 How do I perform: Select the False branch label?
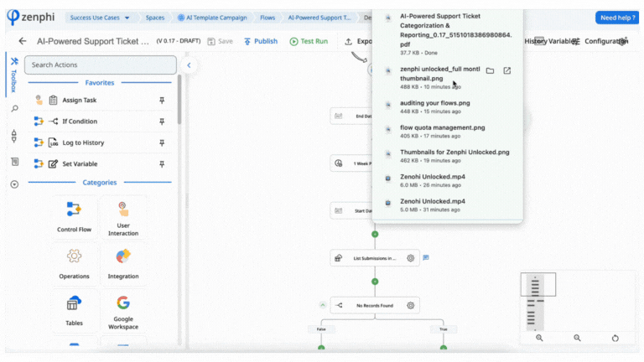321,329
